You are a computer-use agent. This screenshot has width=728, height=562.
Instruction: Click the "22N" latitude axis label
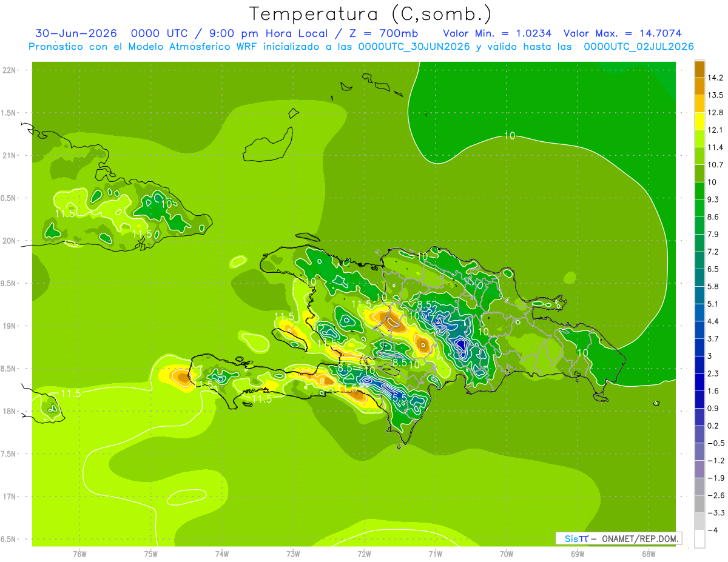[10, 70]
